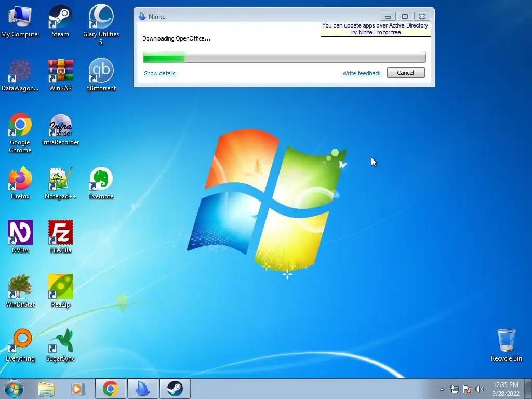Screen dimensions: 532x399
Task: Select the qBittorrent desktop shortcut
Action: (x=101, y=75)
